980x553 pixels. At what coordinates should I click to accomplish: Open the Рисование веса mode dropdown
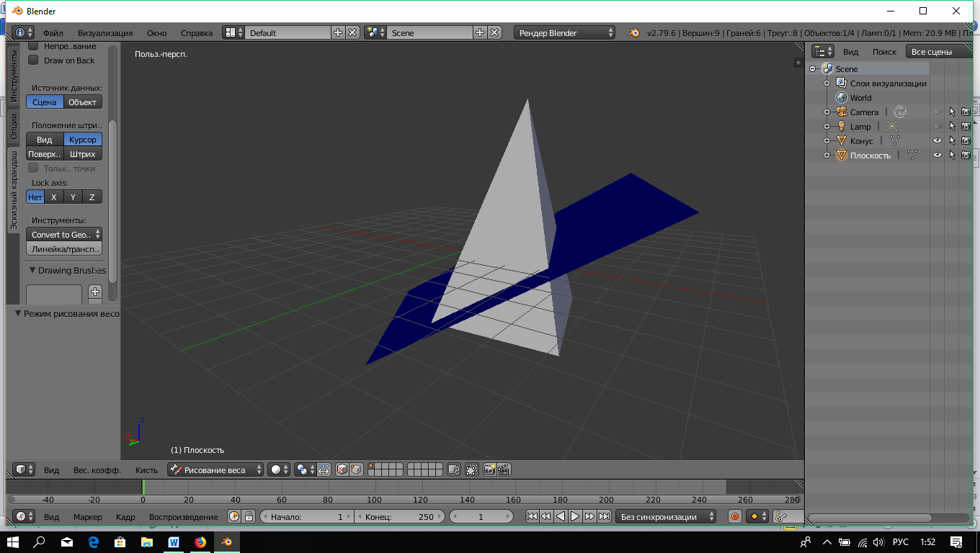(x=216, y=469)
